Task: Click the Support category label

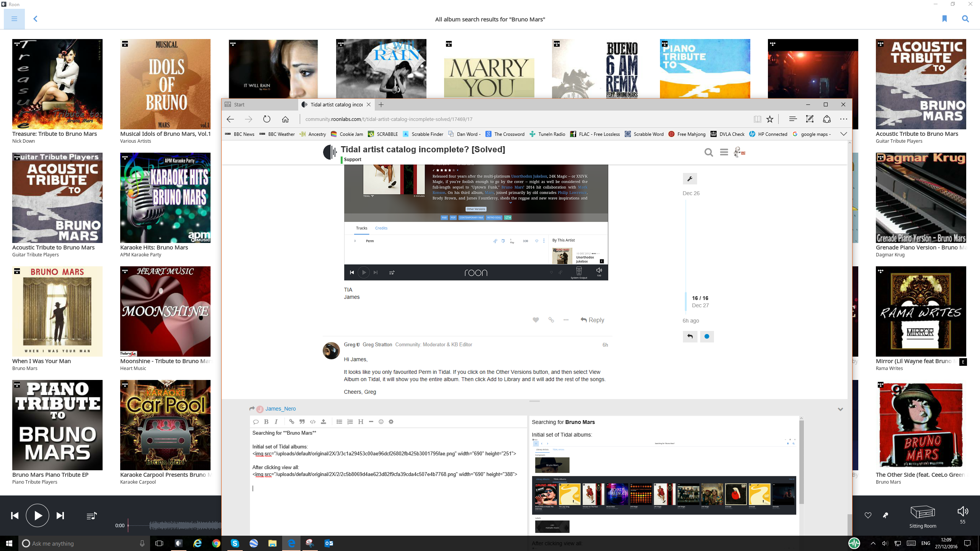Action: [x=352, y=160]
